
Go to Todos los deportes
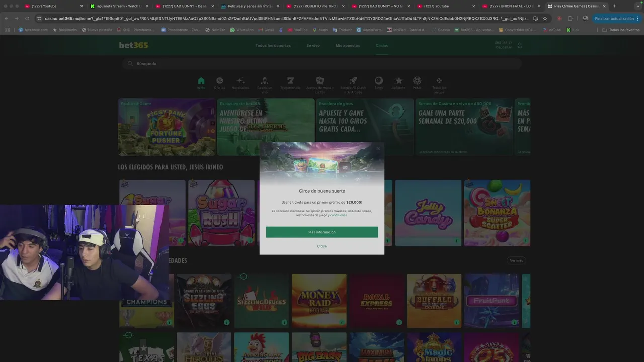click(273, 46)
